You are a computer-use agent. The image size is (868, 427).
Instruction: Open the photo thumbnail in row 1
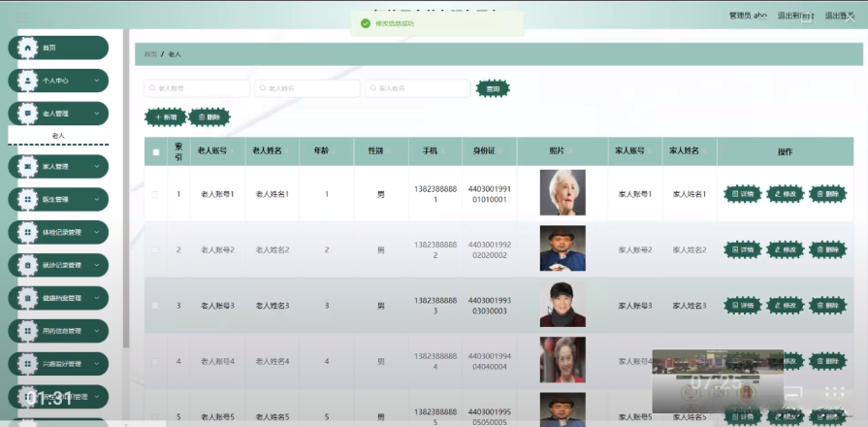tap(563, 192)
